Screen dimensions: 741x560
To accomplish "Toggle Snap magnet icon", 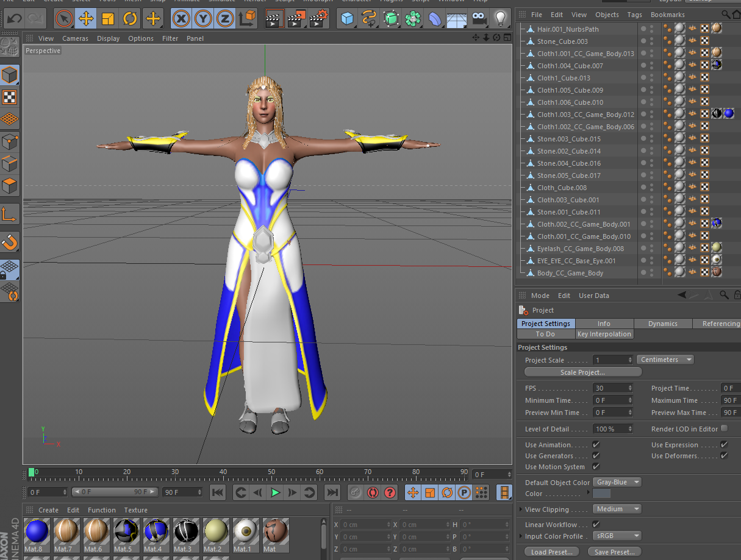I will [x=10, y=242].
